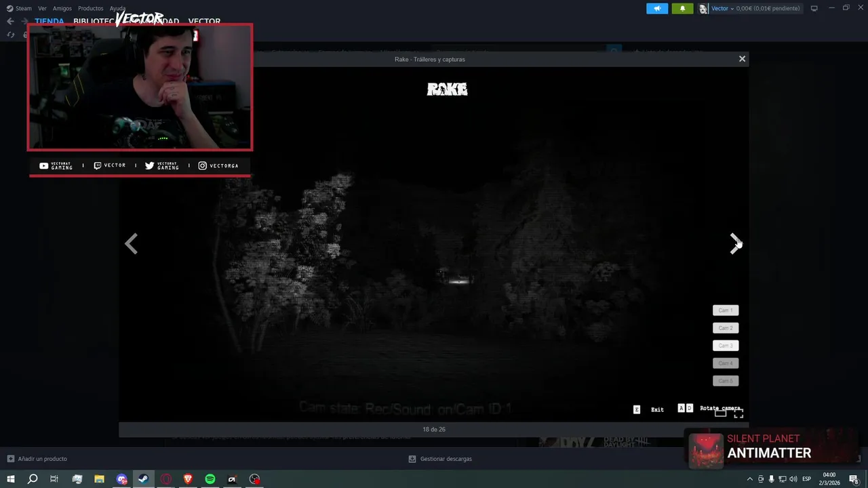This screenshot has width=868, height=488.
Task: Click the Steam taskbar icon
Action: 143,479
